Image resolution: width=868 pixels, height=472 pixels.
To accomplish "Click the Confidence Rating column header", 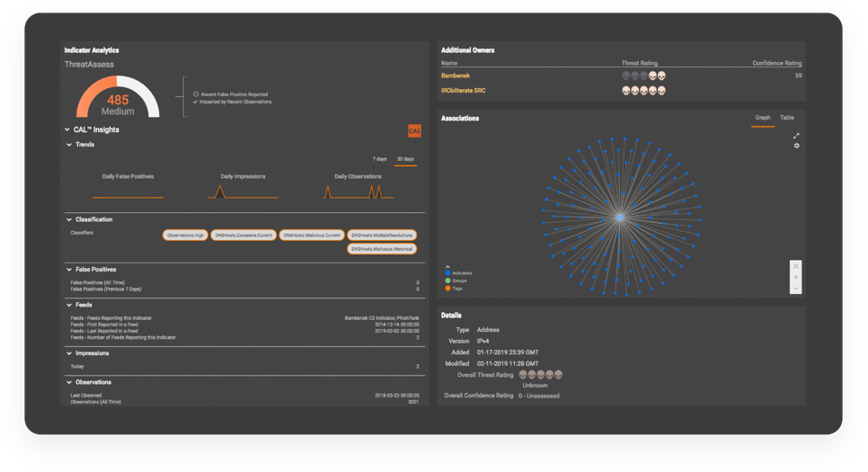I will [x=776, y=63].
